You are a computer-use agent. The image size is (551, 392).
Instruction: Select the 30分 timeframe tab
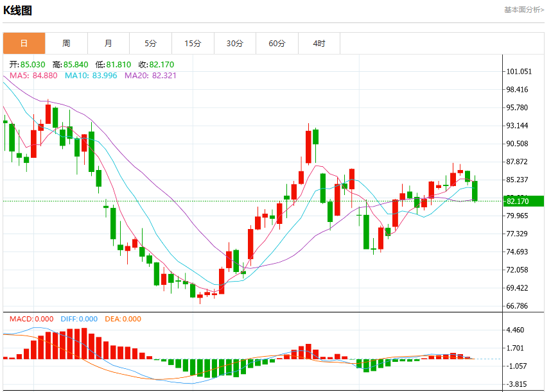coord(235,43)
